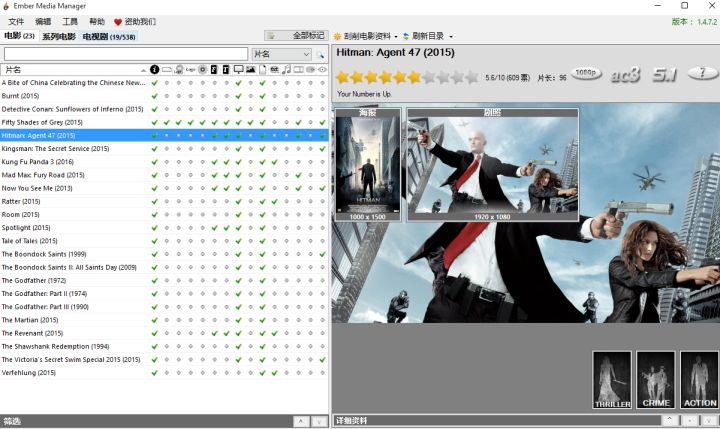The height and width of the screenshot is (429, 720).
Task: Click the 海报 poster thumbnail
Action: click(368, 165)
